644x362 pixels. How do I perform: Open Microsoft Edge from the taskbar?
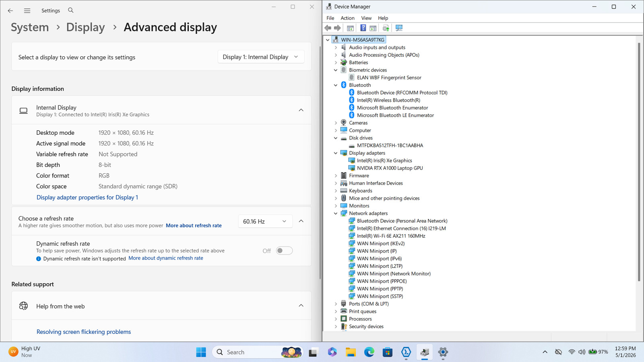tap(369, 352)
